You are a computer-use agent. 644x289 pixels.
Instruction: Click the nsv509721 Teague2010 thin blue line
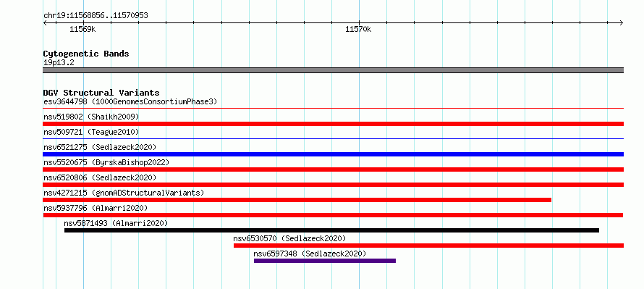333,139
